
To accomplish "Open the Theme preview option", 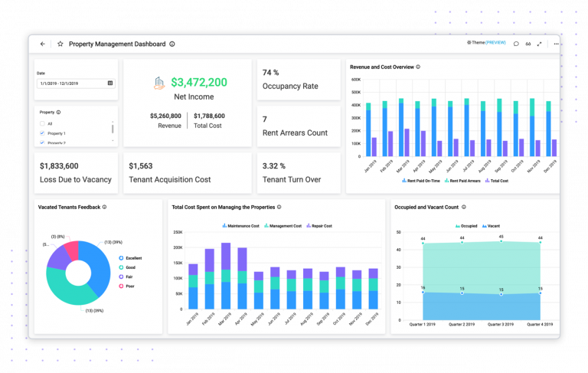I will tap(486, 43).
